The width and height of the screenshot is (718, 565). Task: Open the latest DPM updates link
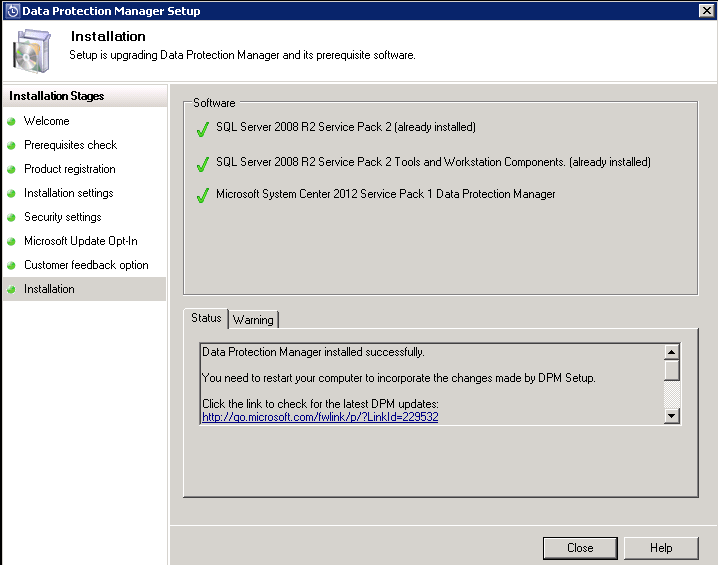[319, 417]
